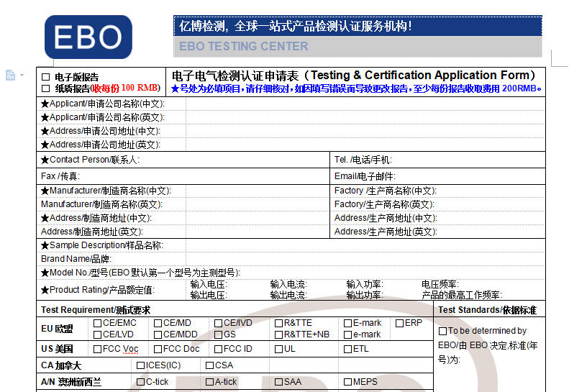569x392 pixels.
Task: Click the EBO logo image
Action: click(x=88, y=37)
